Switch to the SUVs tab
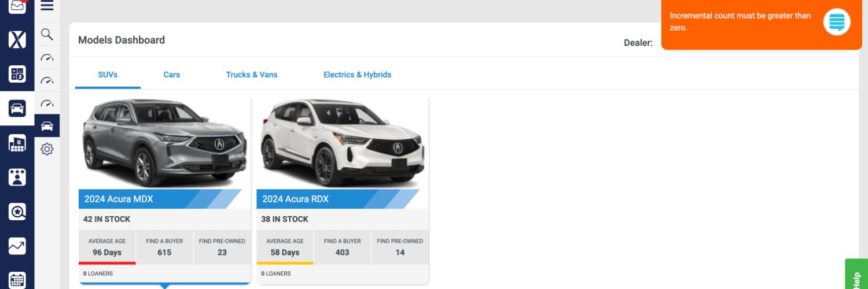The width and height of the screenshot is (868, 289). (108, 75)
